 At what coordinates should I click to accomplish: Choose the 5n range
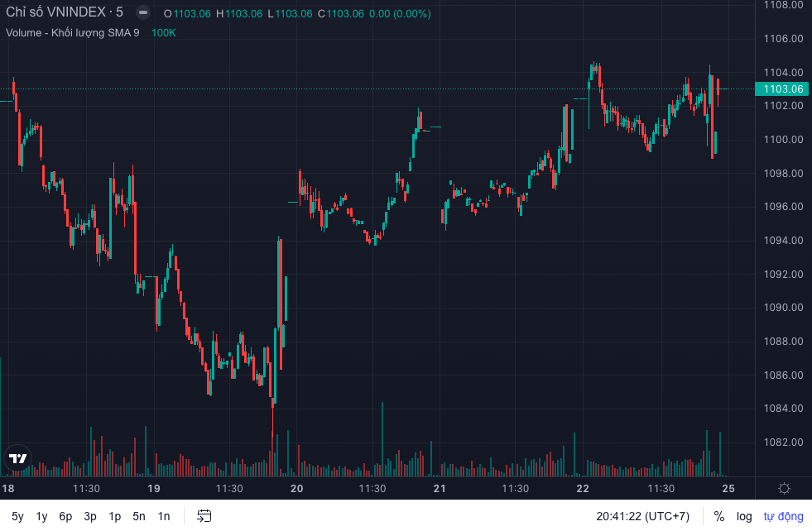pyautogui.click(x=139, y=516)
